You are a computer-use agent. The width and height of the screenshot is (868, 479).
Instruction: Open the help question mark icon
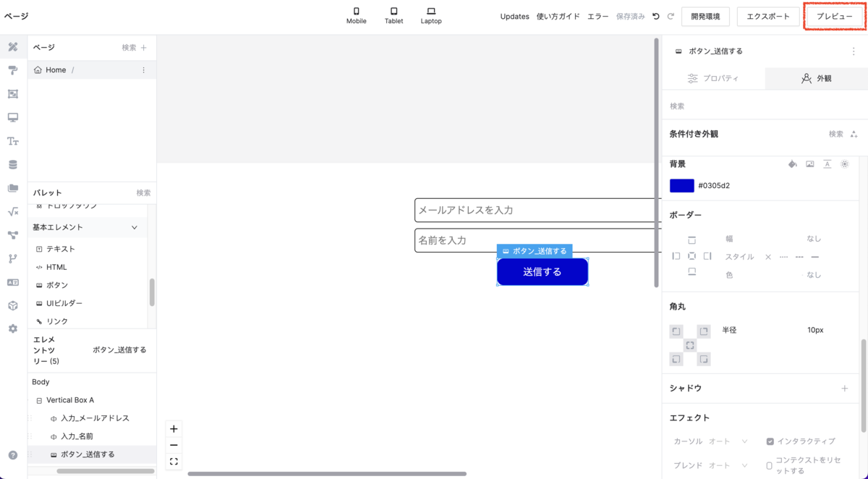point(13,455)
